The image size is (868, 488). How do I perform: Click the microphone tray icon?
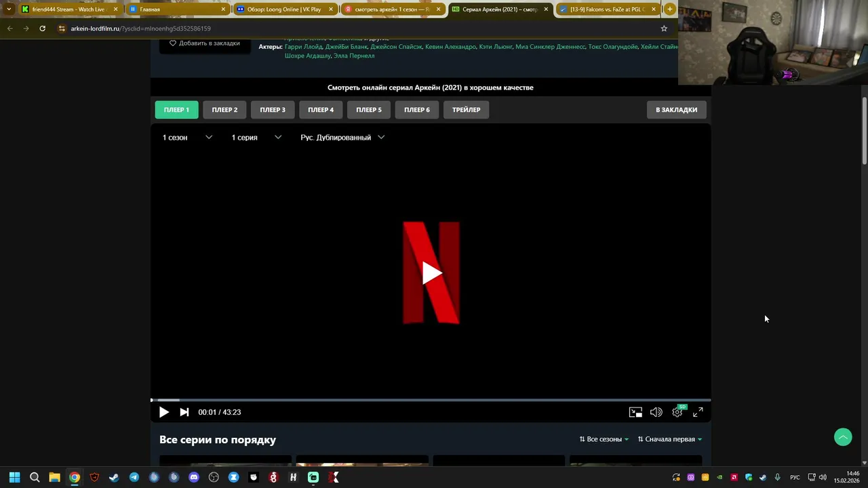[777, 477]
